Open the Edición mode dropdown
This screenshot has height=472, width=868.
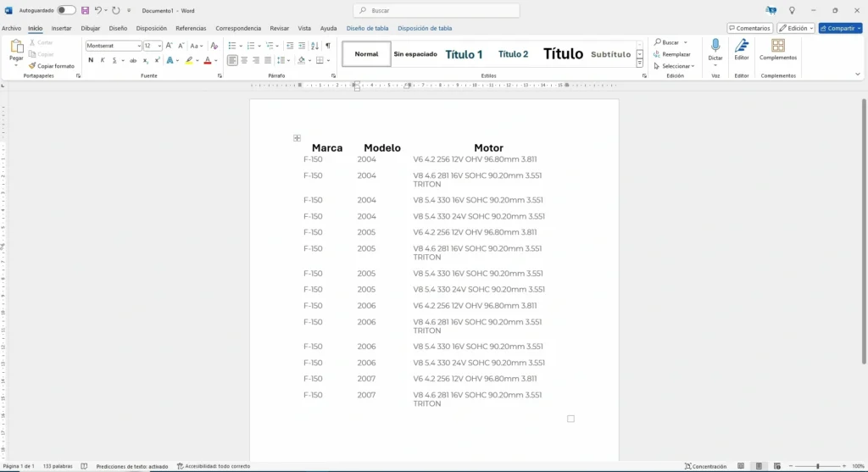pyautogui.click(x=795, y=28)
